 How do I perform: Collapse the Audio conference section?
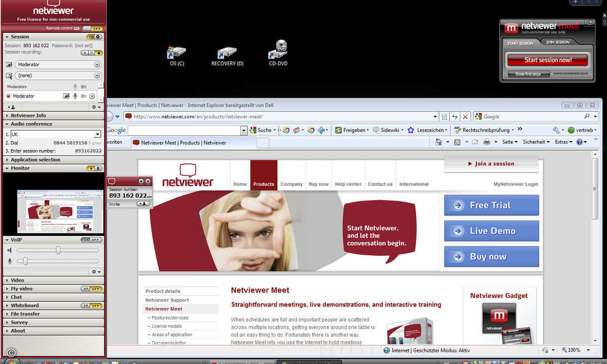[54, 124]
